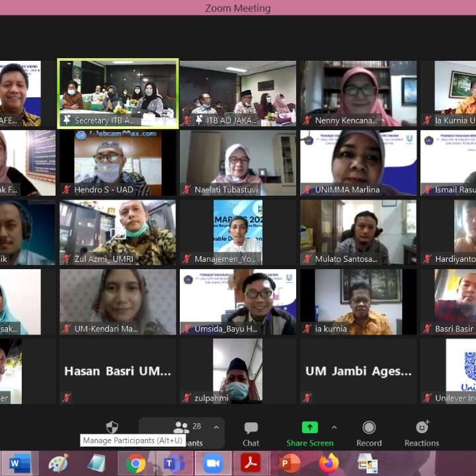Click the muted mic icon on zulpahmi
Screen dimensions: 476x476
click(x=186, y=398)
